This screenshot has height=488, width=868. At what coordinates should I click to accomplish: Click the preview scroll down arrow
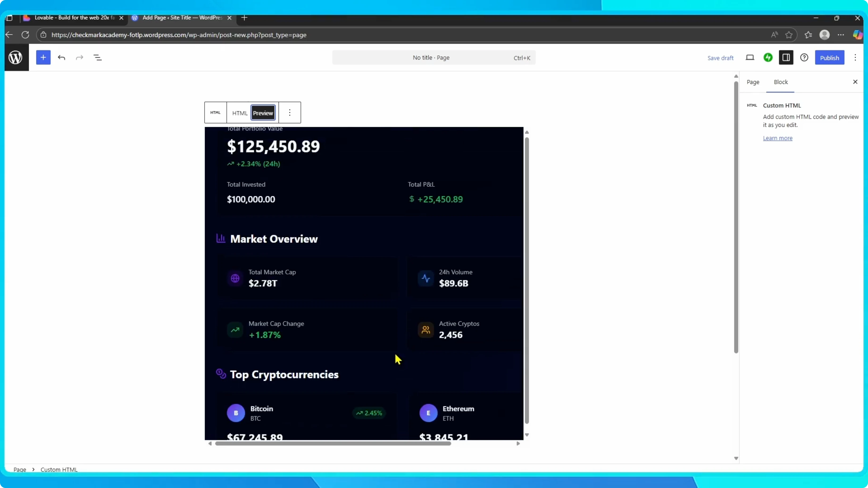click(x=527, y=435)
